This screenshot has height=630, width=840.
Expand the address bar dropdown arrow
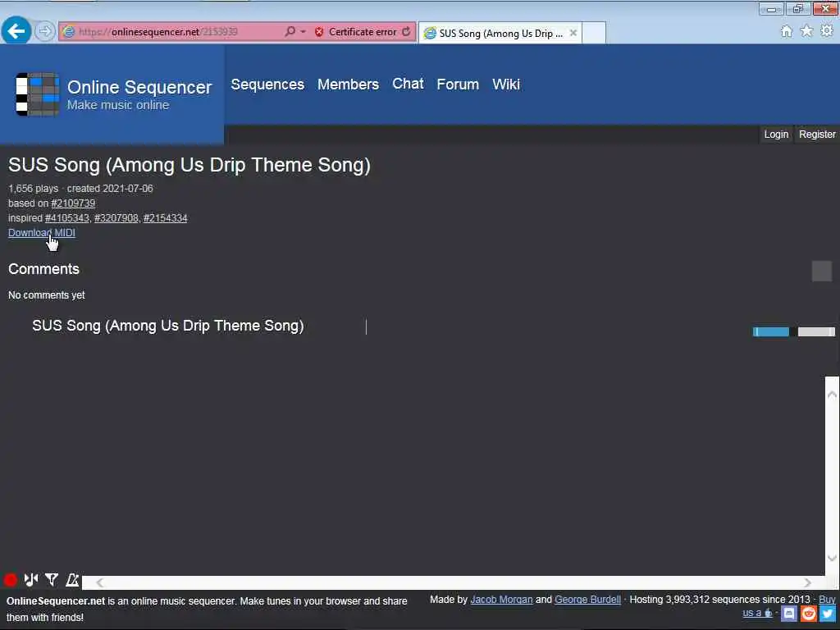304,32
